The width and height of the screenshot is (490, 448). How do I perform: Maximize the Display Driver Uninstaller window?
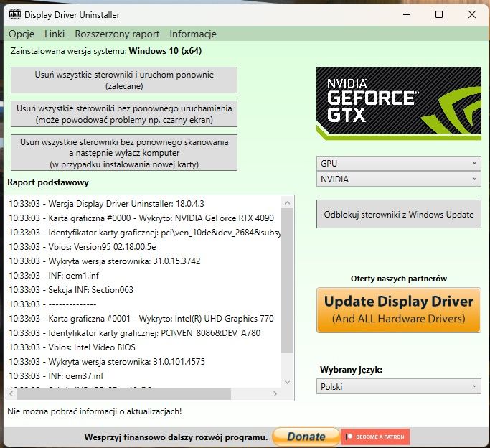(x=439, y=14)
